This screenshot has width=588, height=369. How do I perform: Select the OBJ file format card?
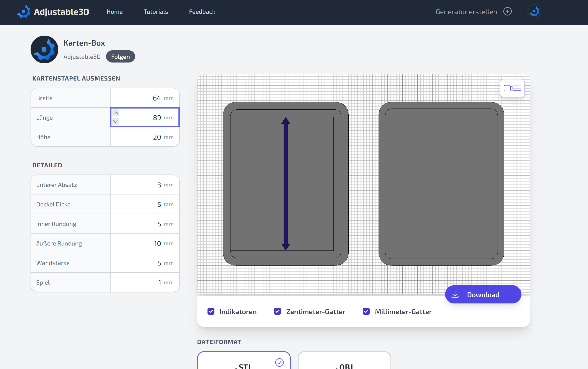click(x=344, y=361)
